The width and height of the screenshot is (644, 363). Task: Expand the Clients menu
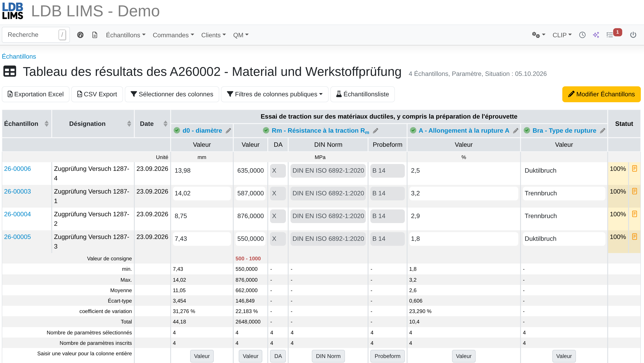pyautogui.click(x=214, y=35)
